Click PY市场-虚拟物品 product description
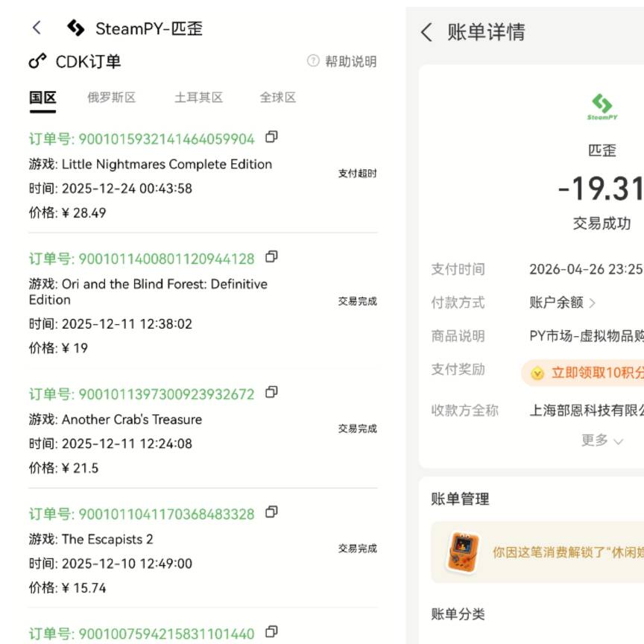This screenshot has width=644, height=644. click(587, 336)
